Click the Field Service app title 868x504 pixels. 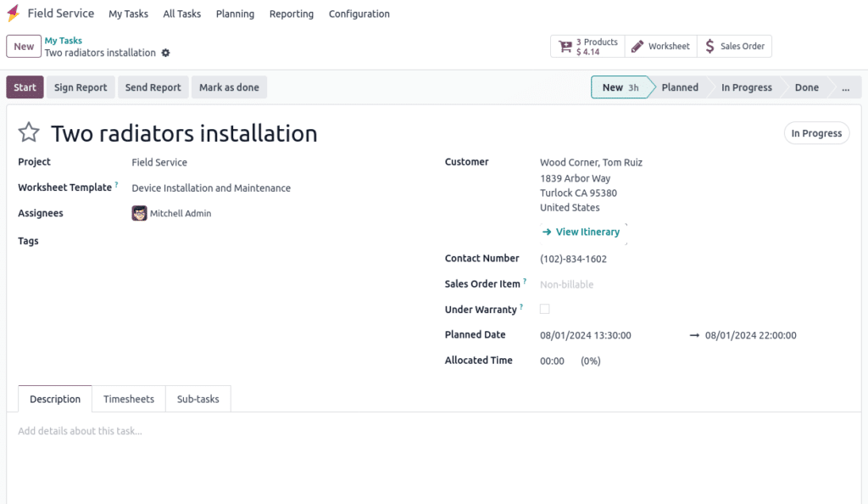click(61, 14)
